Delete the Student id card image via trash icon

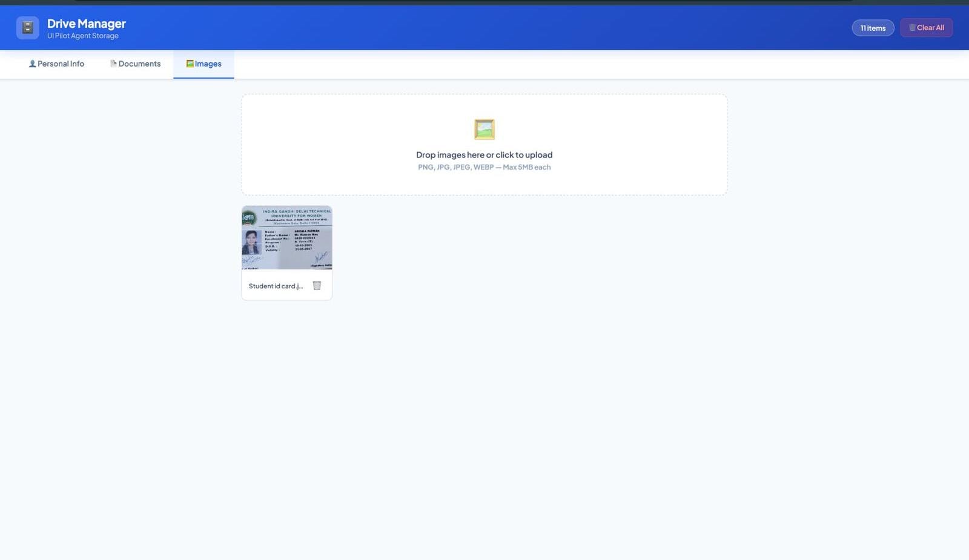[x=317, y=286]
